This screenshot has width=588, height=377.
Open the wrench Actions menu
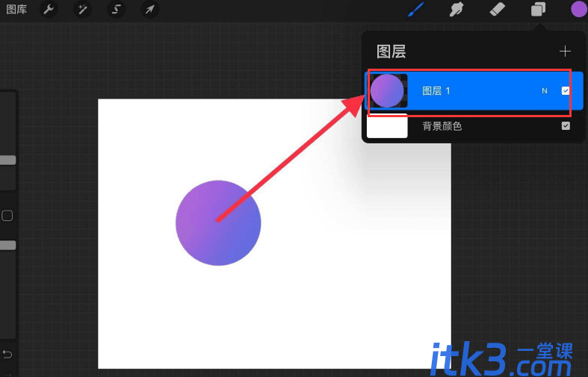point(49,9)
